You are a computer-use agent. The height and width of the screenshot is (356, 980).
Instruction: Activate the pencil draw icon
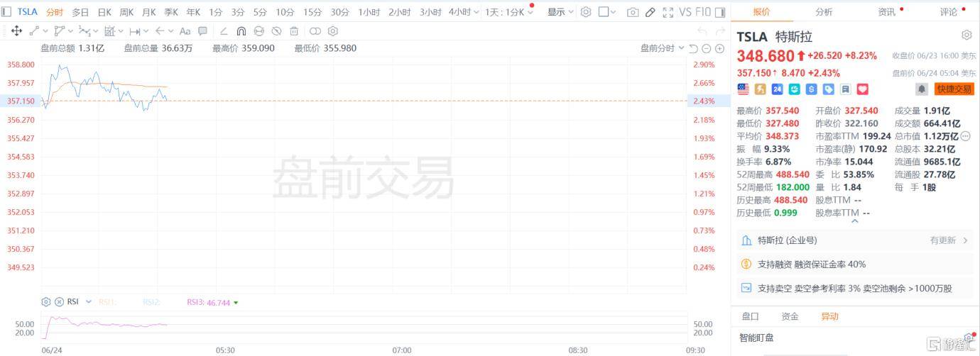tap(650, 12)
